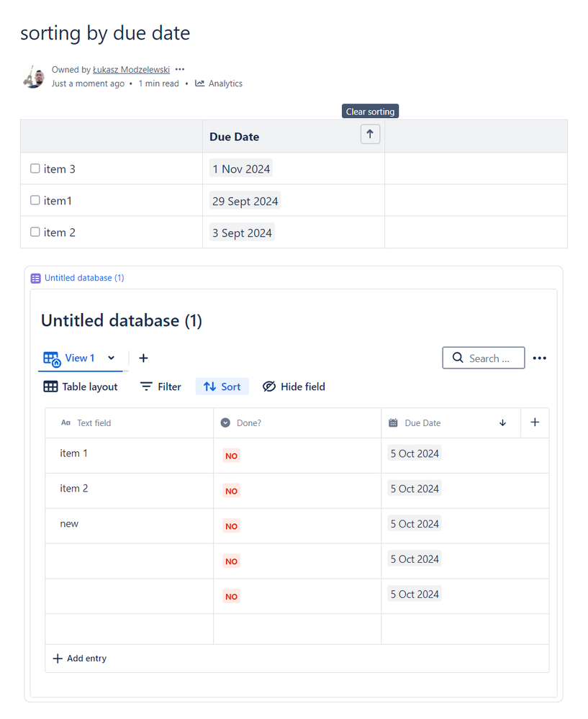Click the Search input field
This screenshot has width=588, height=719.
(x=484, y=358)
